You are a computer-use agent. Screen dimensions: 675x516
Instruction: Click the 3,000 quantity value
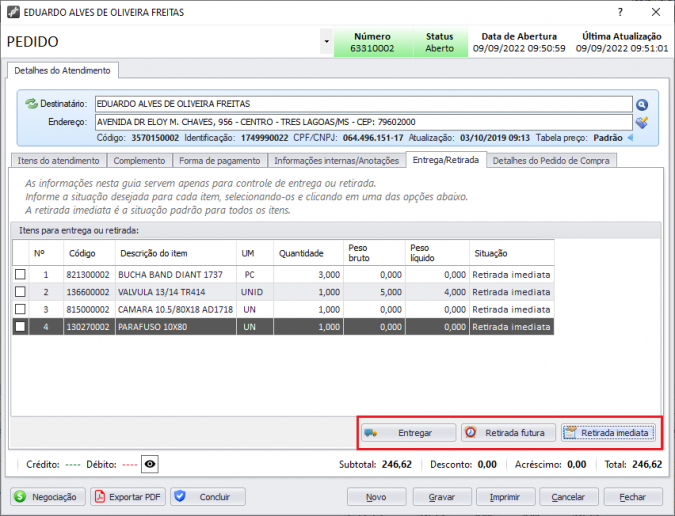pyautogui.click(x=329, y=275)
